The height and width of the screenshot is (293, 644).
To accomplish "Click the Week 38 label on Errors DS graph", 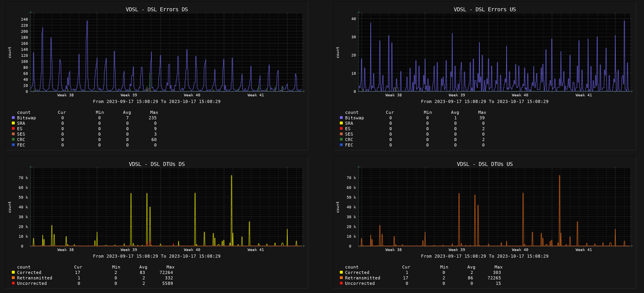I will tap(66, 95).
